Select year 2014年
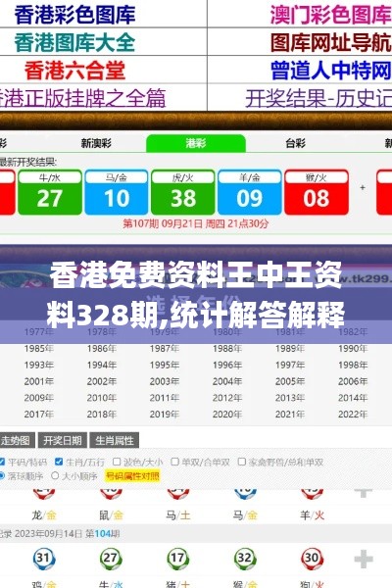 tap(353, 398)
